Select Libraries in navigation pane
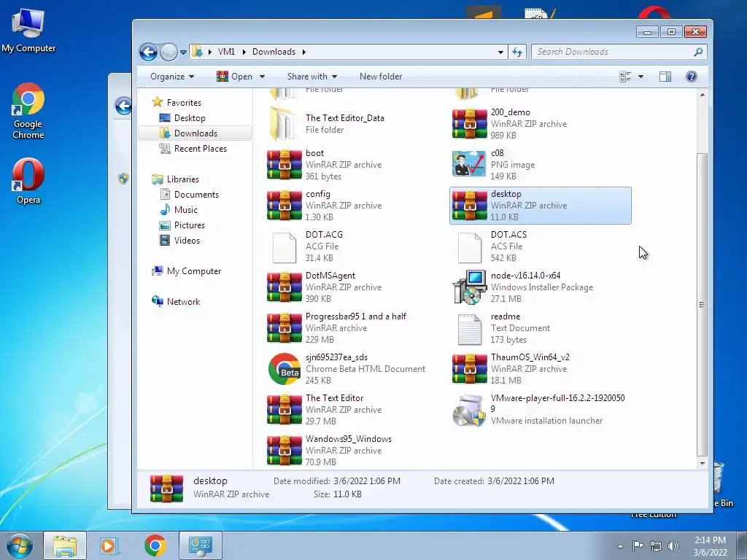This screenshot has width=747, height=560. 183,179
